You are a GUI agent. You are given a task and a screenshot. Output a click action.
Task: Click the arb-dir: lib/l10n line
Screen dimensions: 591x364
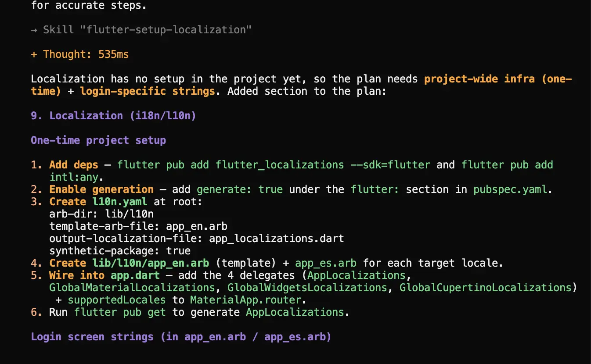point(101,214)
